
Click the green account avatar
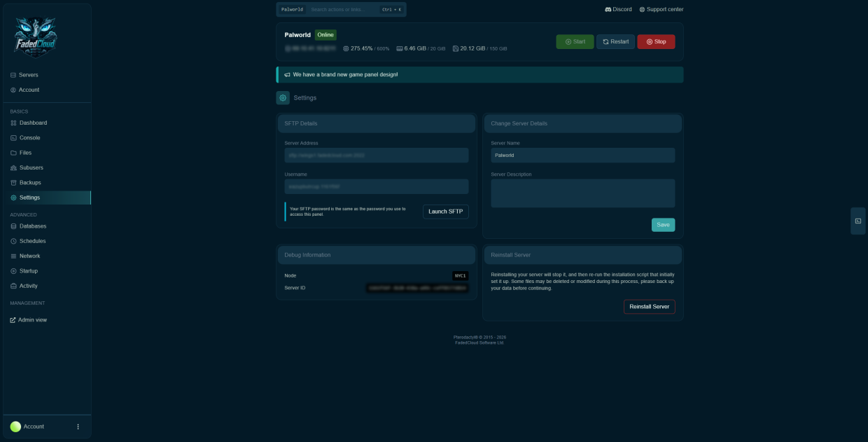[15, 427]
